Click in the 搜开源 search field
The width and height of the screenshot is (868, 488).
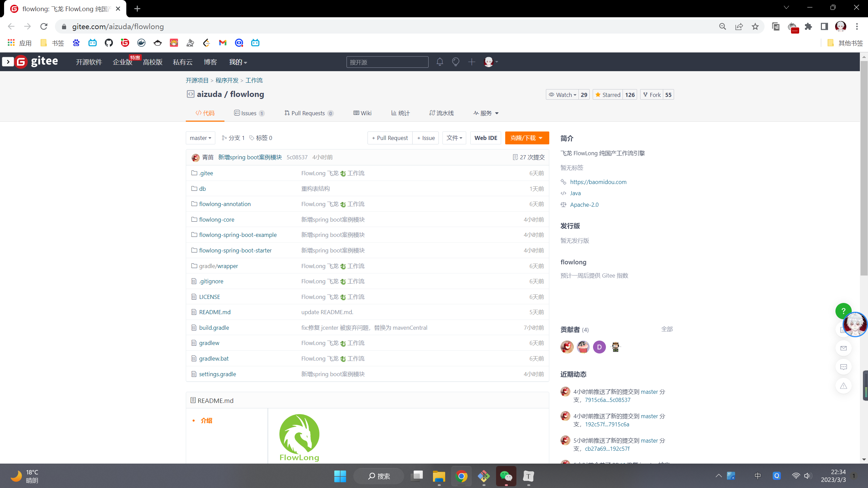point(387,62)
